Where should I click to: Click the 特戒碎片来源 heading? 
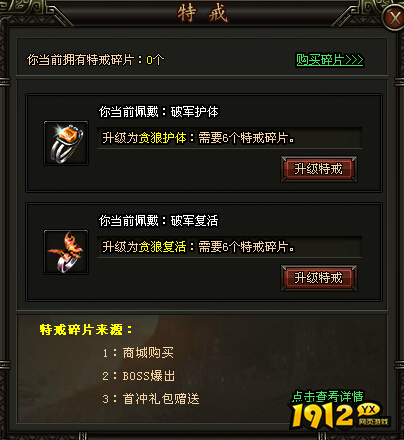click(x=86, y=330)
